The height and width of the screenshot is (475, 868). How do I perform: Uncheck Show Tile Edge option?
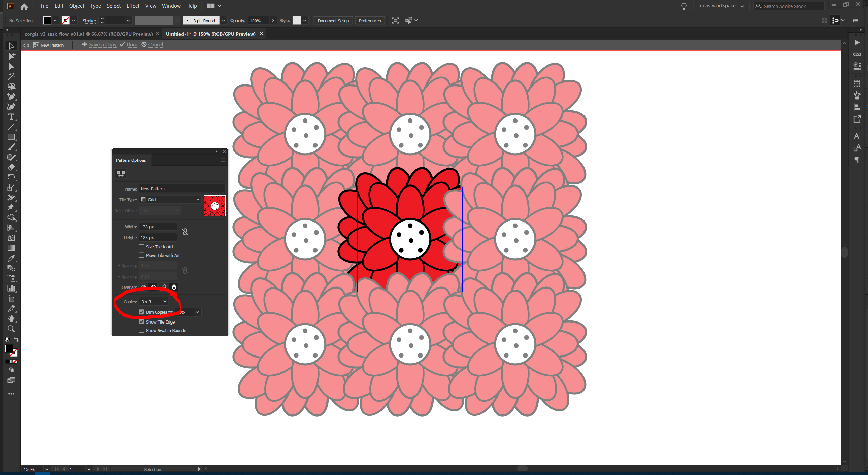[x=141, y=322]
